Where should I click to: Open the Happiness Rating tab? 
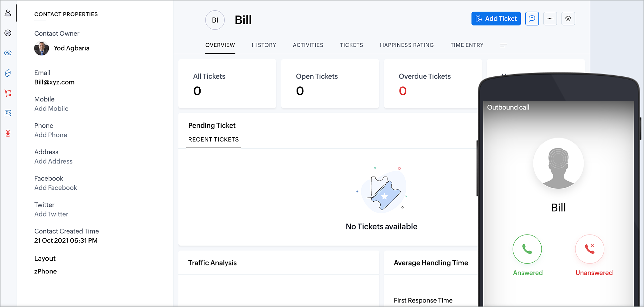tap(407, 45)
